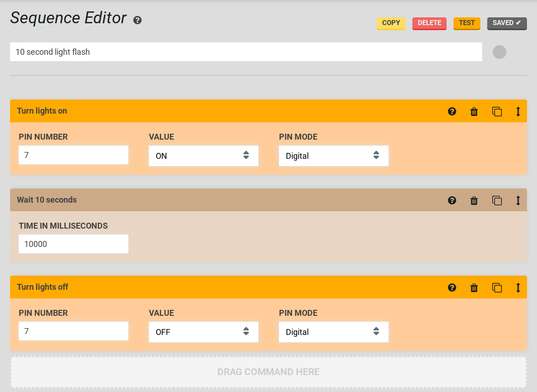This screenshot has height=392, width=537.
Task: Open the VALUE dropdown set to OFF
Action: (x=203, y=332)
